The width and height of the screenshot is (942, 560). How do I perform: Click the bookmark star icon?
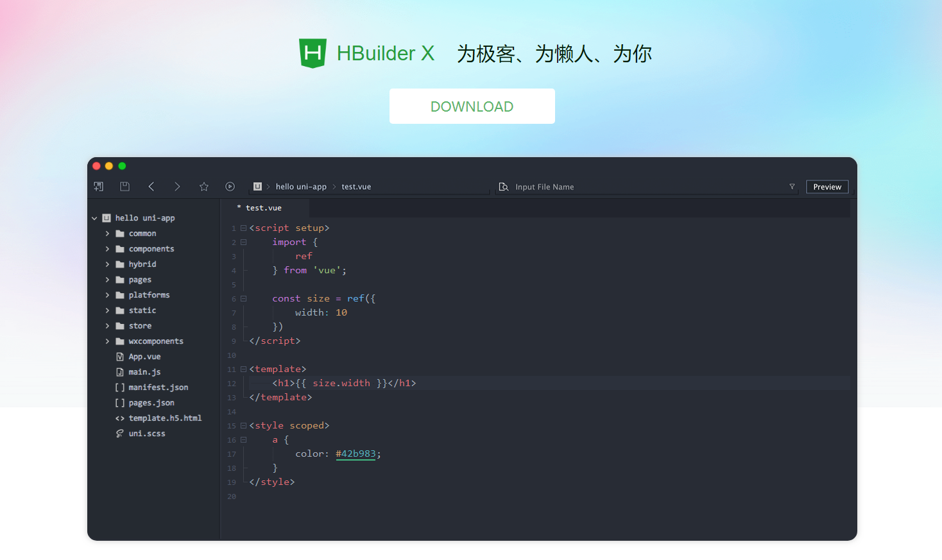point(204,187)
